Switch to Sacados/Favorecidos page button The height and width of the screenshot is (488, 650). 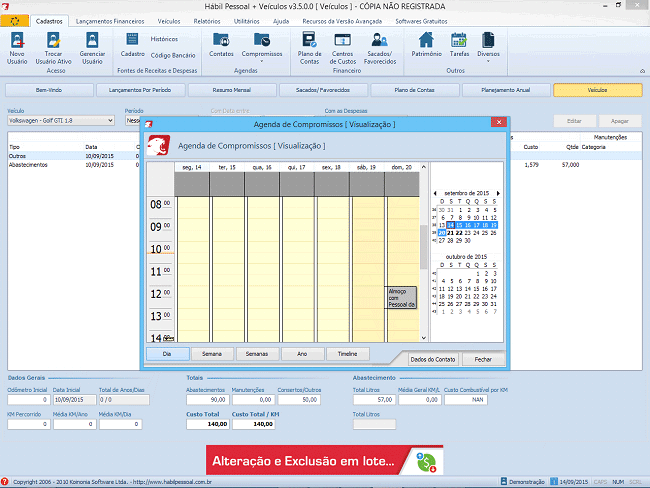[x=323, y=90]
